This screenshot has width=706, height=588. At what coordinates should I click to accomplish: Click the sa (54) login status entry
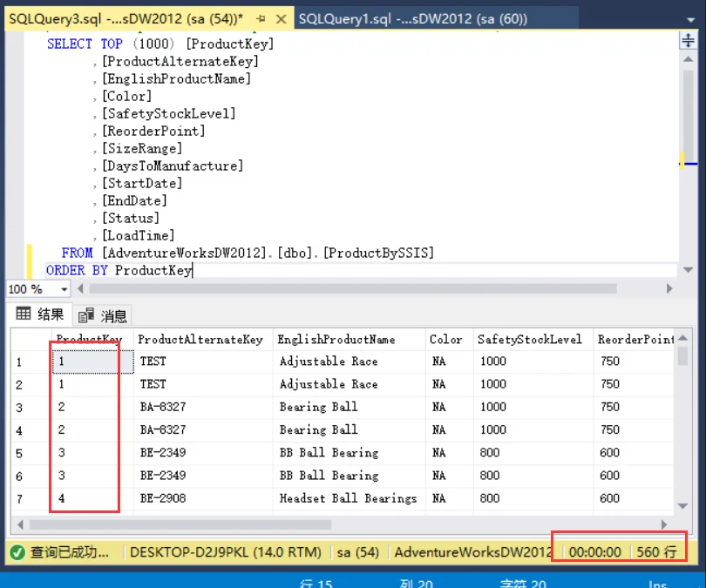click(358, 552)
